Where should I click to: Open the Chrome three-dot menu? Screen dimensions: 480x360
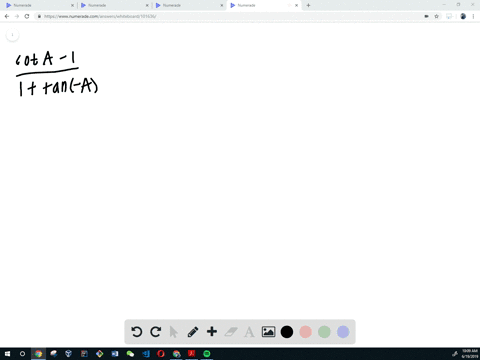coord(473,16)
